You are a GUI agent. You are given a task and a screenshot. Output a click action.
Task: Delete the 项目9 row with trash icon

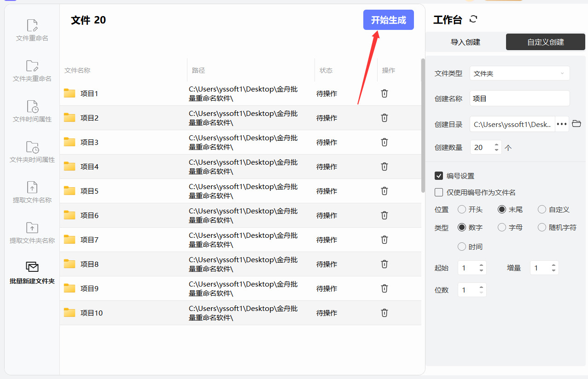pos(384,288)
